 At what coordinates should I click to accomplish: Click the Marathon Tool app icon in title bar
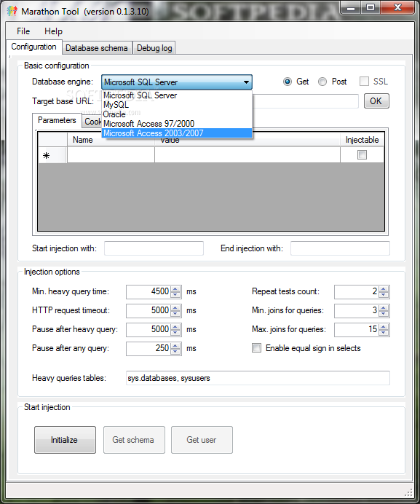[x=12, y=11]
